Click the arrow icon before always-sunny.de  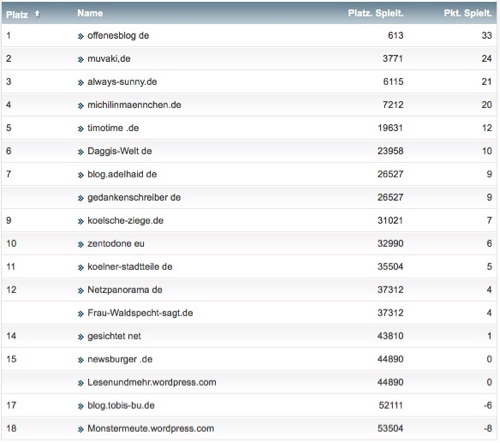(80, 83)
